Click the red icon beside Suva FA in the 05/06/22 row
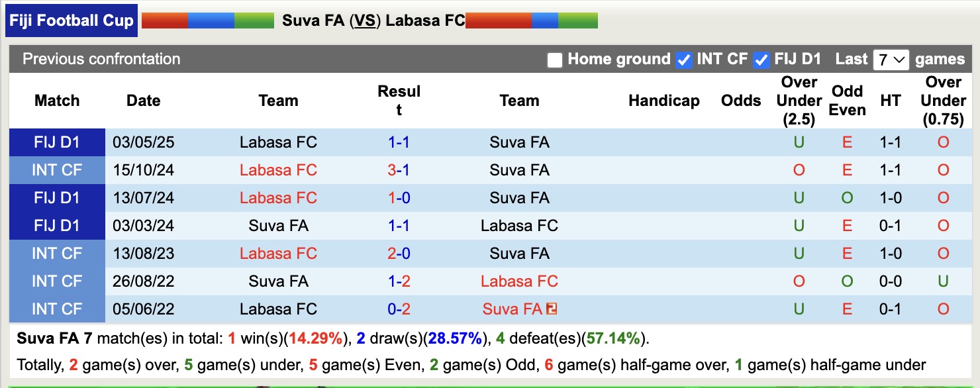 [x=551, y=309]
